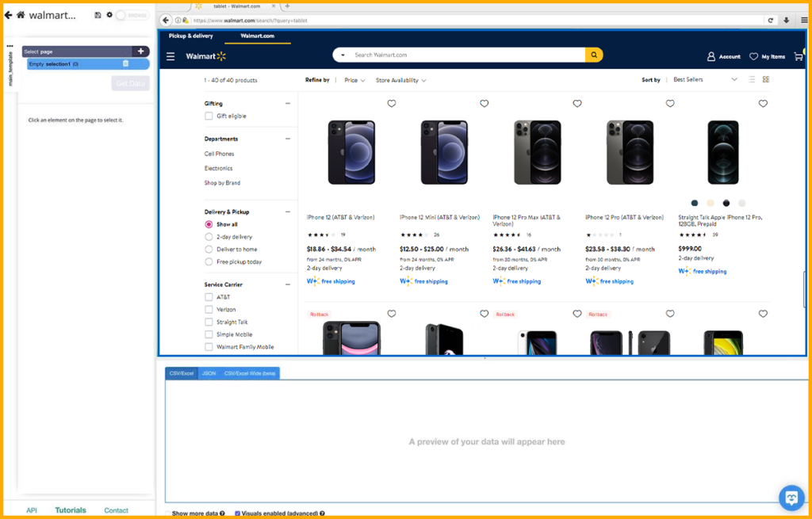Go back in the embedded browser

click(x=166, y=20)
